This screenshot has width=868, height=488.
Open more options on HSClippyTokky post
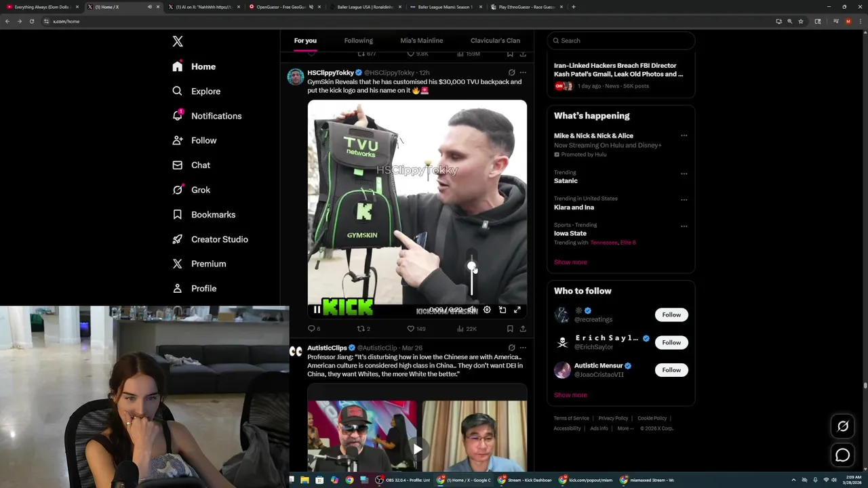click(x=523, y=73)
